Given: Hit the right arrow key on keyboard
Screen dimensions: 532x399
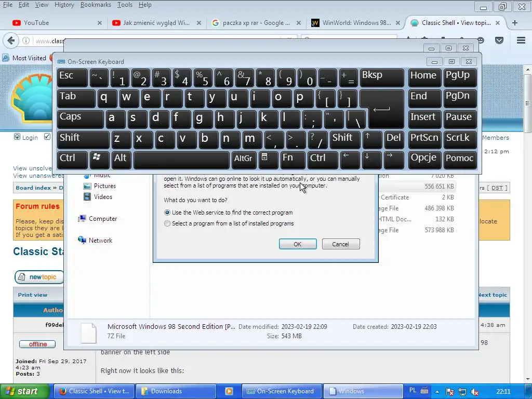Looking at the screenshot, I should pyautogui.click(x=394, y=160).
